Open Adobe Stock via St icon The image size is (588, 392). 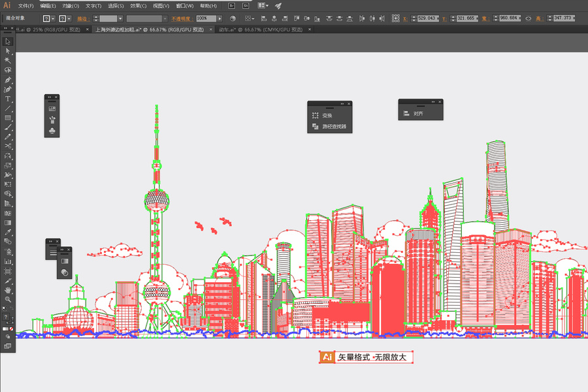coord(246,6)
